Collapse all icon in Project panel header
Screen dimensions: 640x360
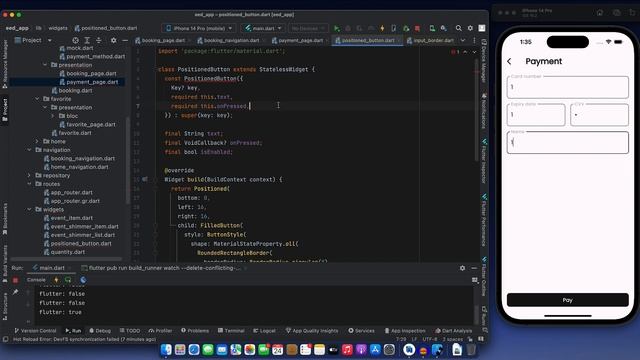click(x=98, y=40)
